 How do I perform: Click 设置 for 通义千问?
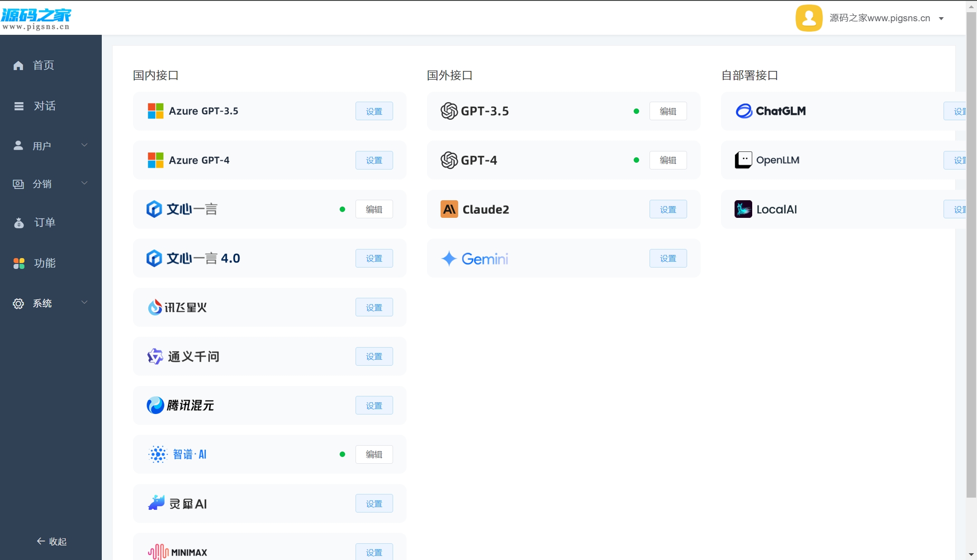374,357
